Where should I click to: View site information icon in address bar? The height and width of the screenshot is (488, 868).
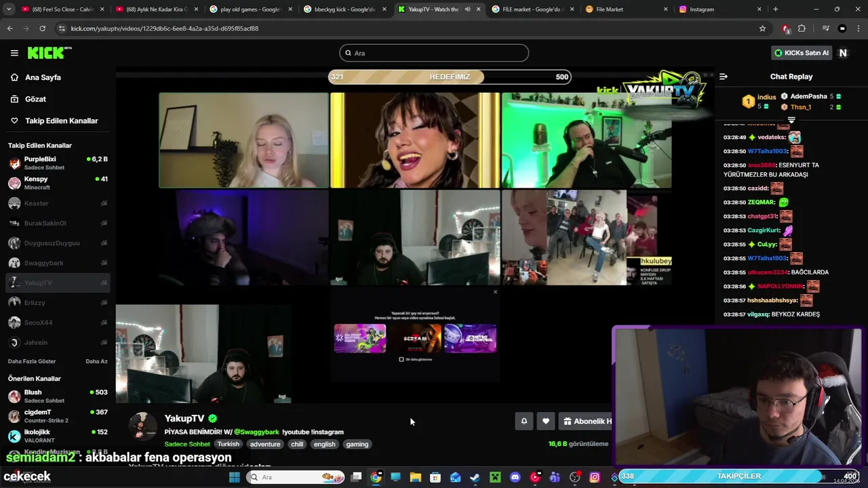pyautogui.click(x=62, y=28)
